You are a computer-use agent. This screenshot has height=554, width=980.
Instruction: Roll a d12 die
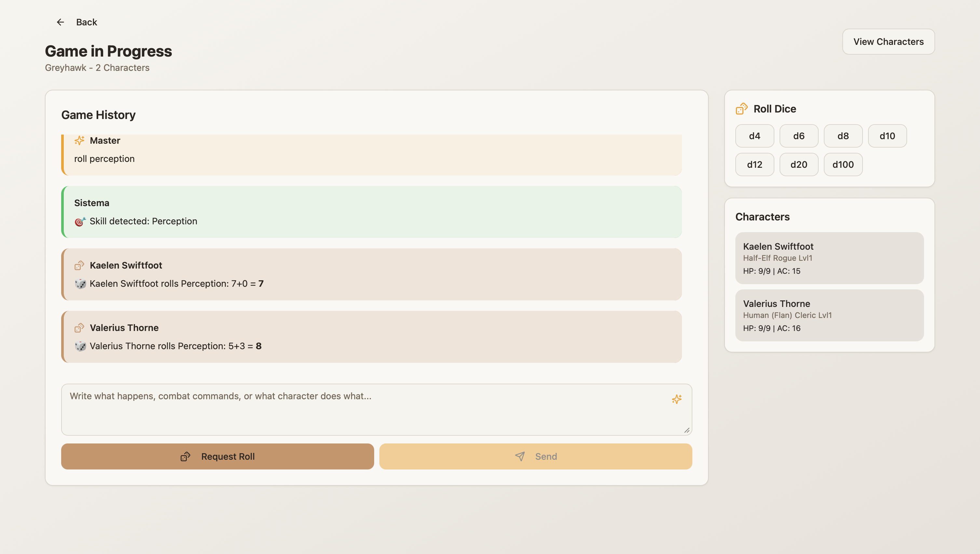754,165
